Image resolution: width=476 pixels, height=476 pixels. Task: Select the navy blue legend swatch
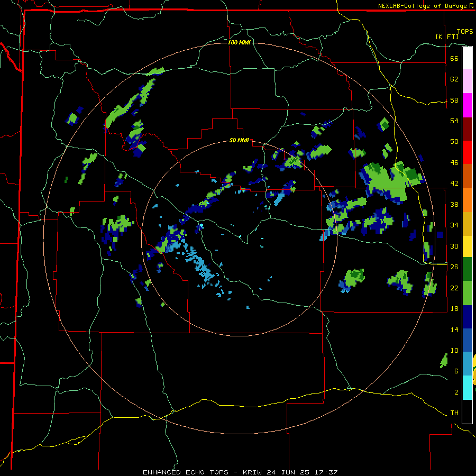[x=467, y=317]
